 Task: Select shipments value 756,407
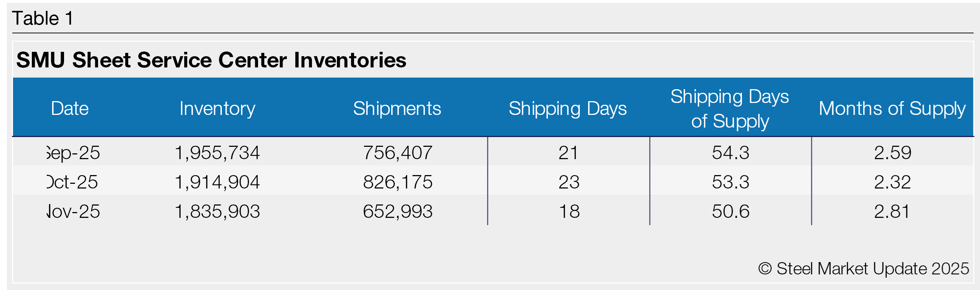(398, 153)
